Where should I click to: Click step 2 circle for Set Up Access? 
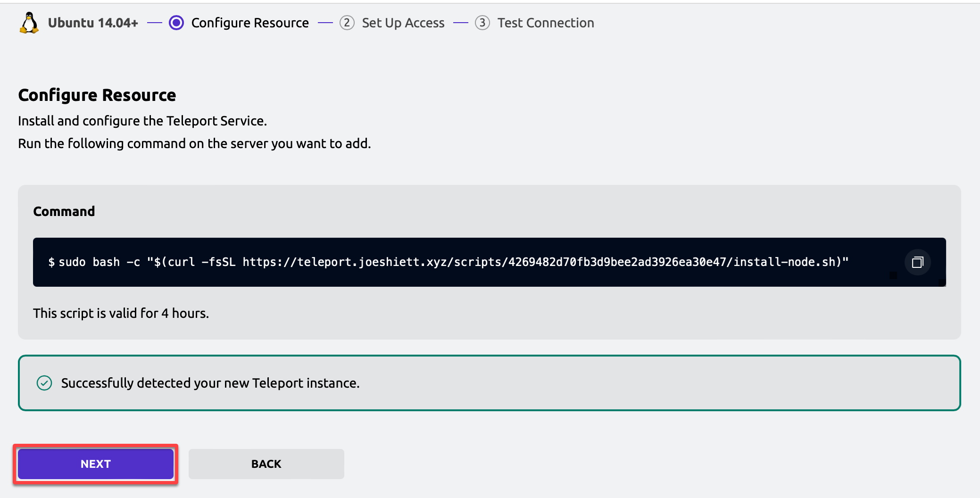point(347,23)
